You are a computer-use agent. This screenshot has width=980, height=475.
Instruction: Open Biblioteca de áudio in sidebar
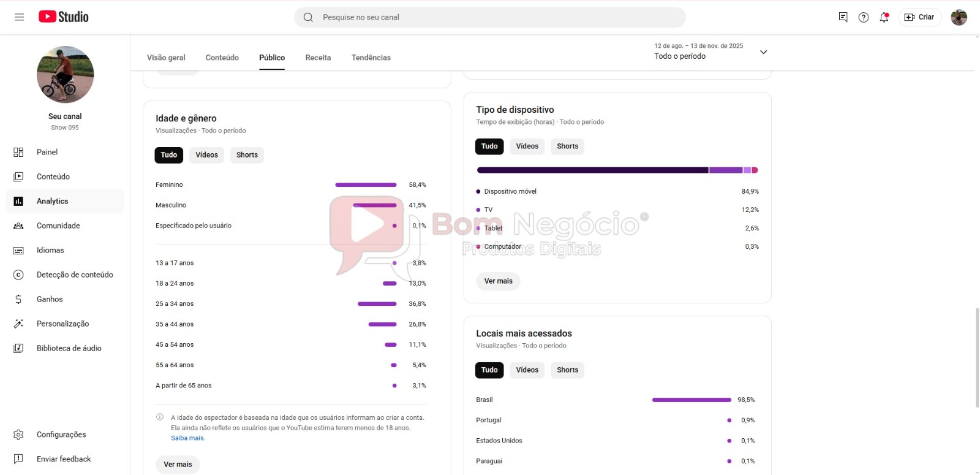click(69, 348)
